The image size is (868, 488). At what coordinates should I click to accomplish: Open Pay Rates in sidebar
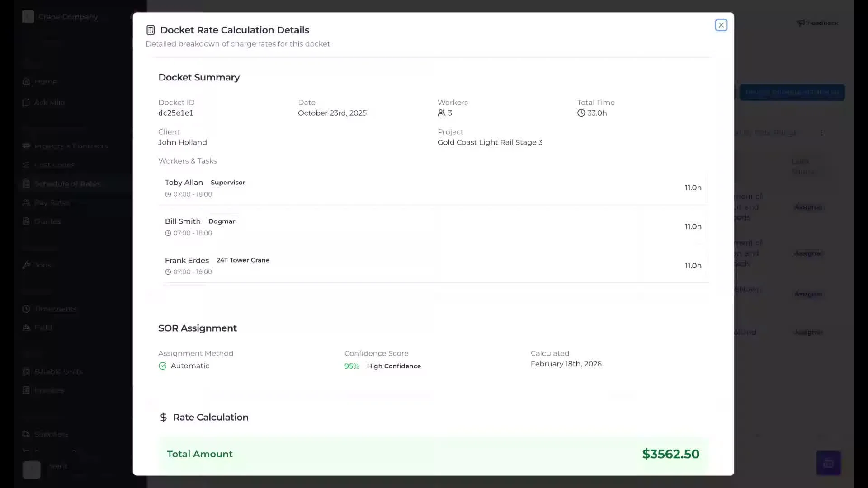[52, 203]
